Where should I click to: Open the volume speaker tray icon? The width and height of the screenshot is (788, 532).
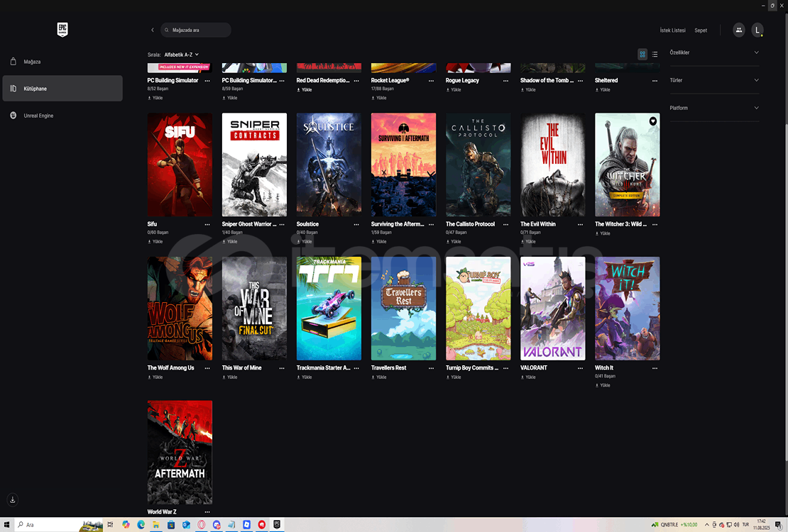[736, 524]
